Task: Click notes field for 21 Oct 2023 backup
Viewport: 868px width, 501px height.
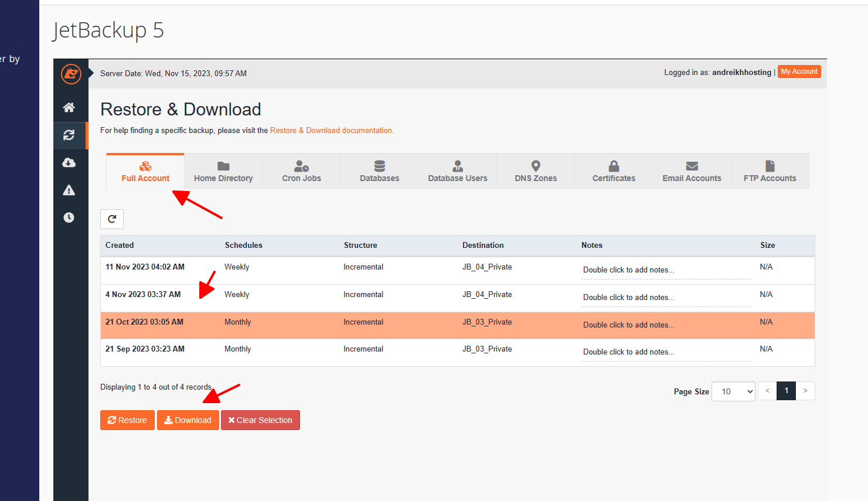Action: point(666,325)
